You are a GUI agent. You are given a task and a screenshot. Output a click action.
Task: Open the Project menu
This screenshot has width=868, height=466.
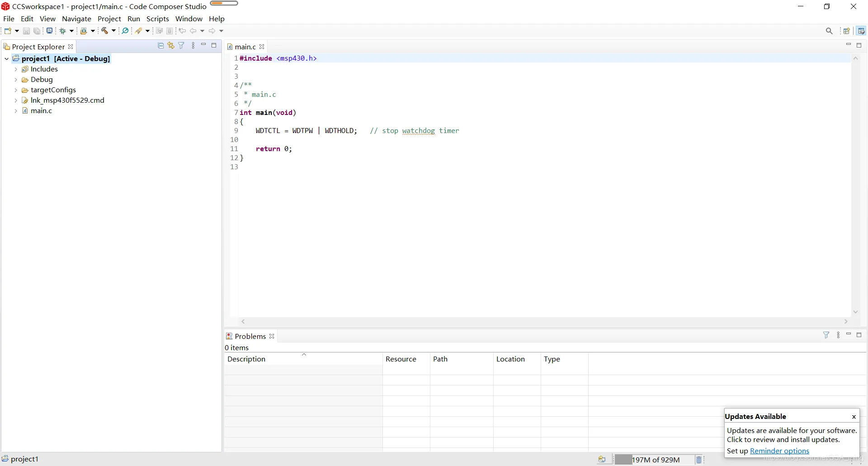point(109,19)
